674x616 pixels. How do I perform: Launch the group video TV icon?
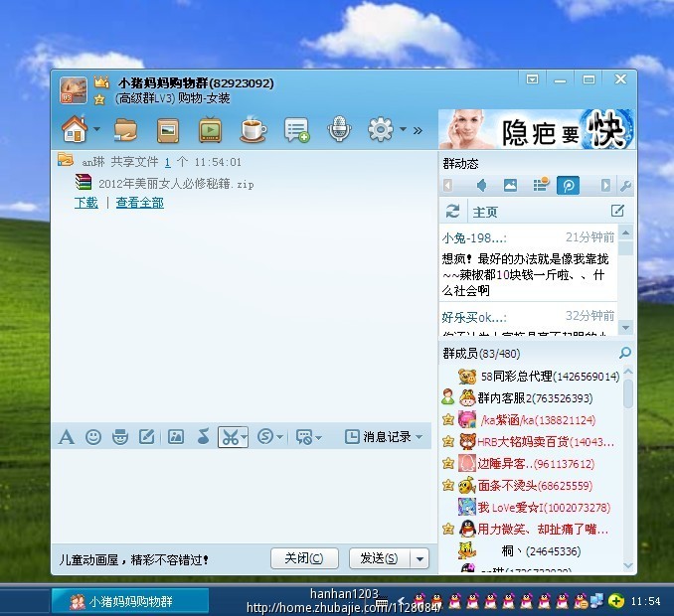(x=210, y=129)
